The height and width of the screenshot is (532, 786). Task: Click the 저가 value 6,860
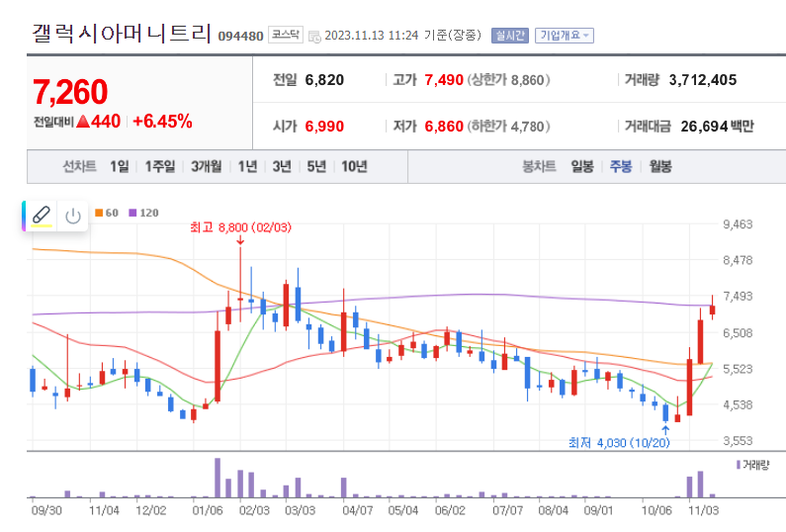click(x=444, y=127)
